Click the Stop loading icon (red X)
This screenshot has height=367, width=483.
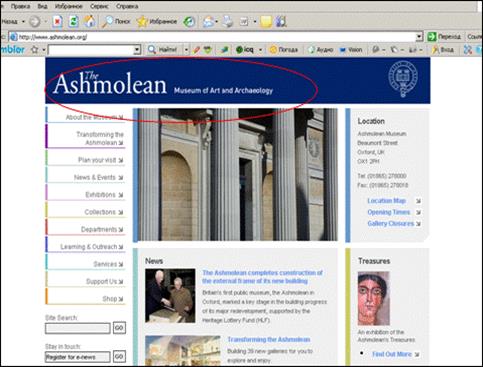click(57, 22)
